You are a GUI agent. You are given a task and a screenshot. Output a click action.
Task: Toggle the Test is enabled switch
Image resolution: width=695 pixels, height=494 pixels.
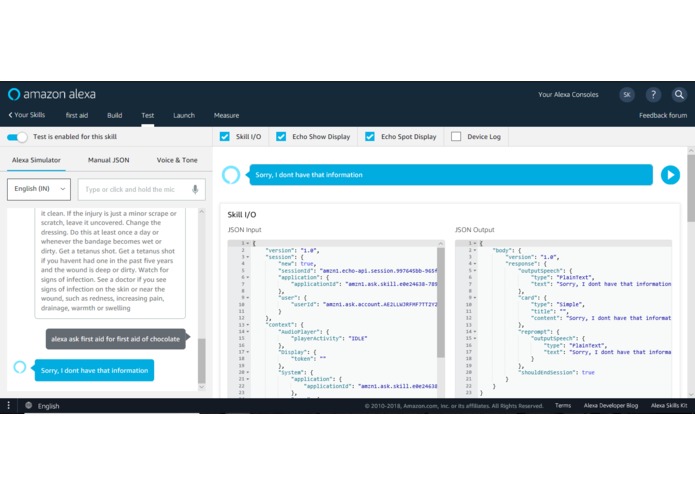pyautogui.click(x=17, y=137)
